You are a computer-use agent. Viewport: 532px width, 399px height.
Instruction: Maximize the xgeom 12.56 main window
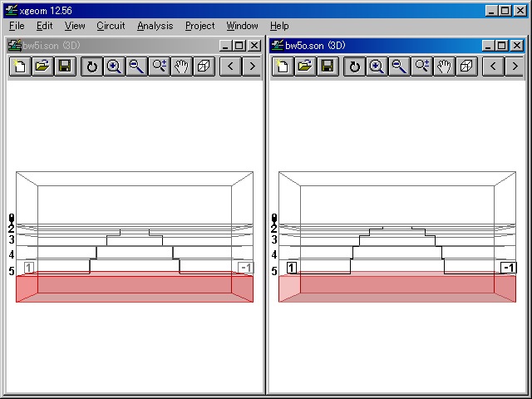pos(505,11)
